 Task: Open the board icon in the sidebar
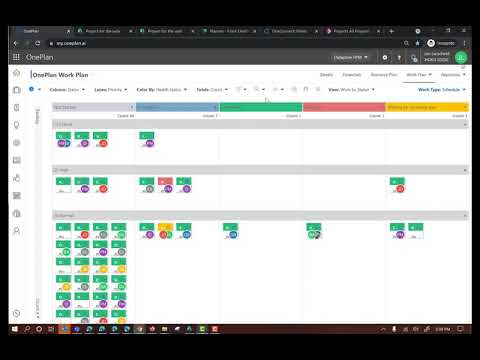point(17,160)
